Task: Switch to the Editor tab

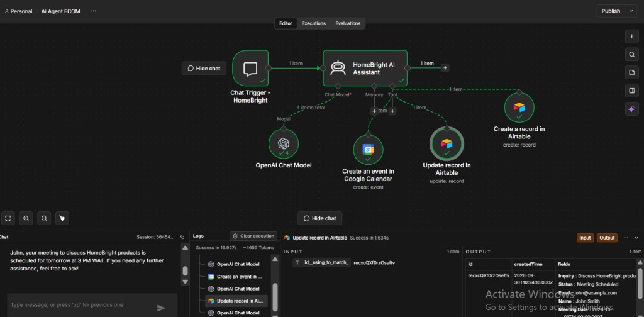Action: pos(286,23)
